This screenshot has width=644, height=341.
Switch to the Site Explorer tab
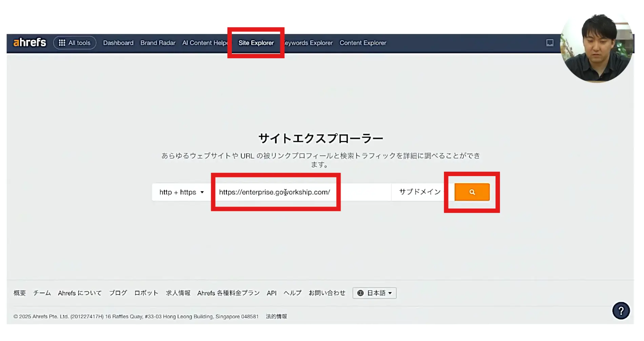coord(256,43)
